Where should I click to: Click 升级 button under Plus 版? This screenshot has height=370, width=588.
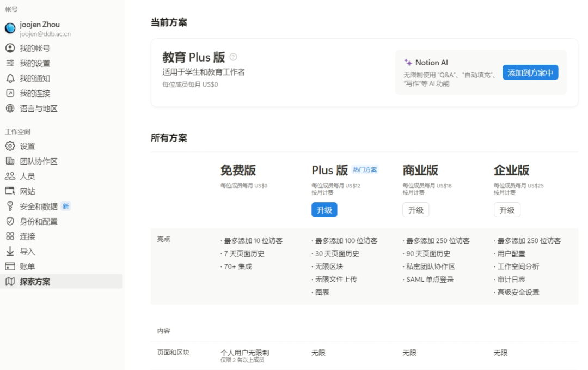coord(324,210)
